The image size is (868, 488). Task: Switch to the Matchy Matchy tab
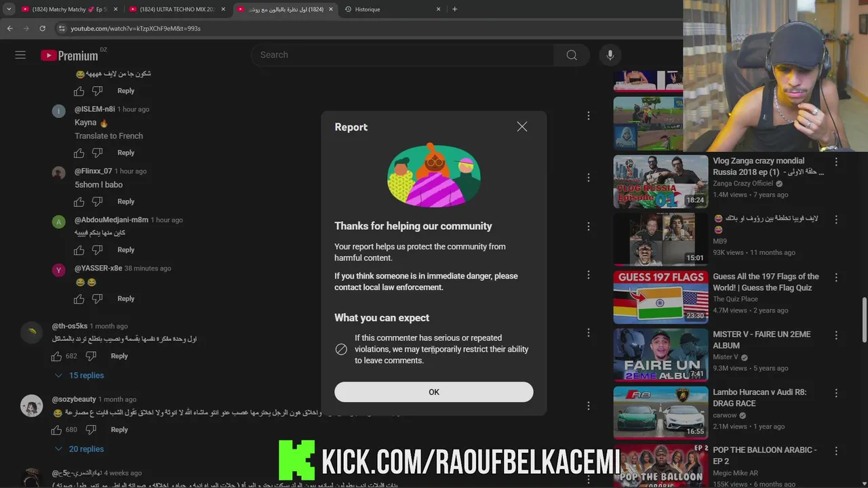tap(68, 9)
